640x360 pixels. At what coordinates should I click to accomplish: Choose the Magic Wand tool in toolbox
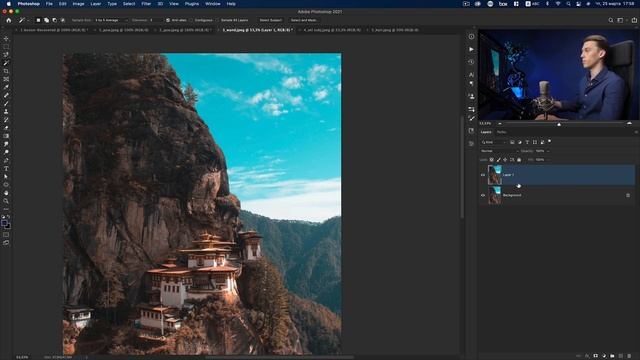(6, 63)
